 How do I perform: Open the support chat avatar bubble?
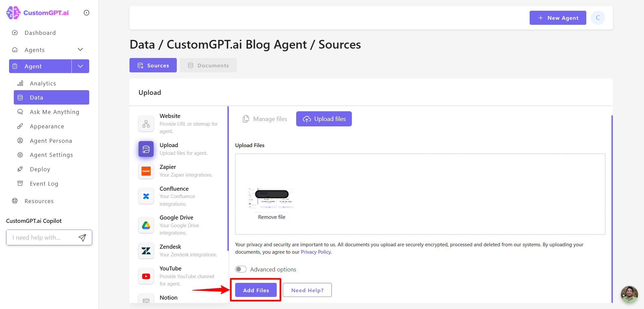(x=629, y=294)
